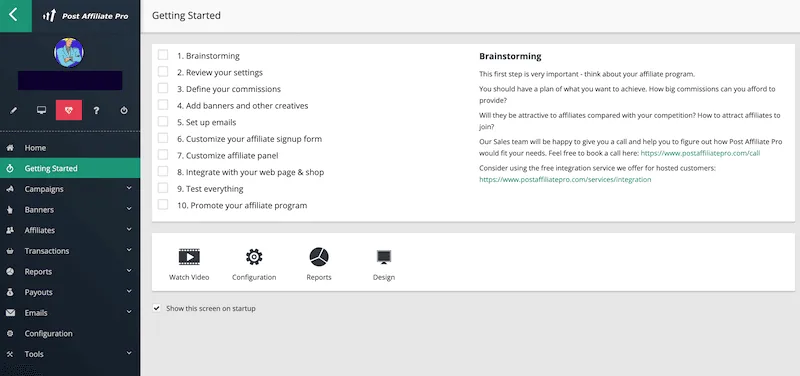
Task: Open Affiliates menu label
Action: tap(39, 231)
